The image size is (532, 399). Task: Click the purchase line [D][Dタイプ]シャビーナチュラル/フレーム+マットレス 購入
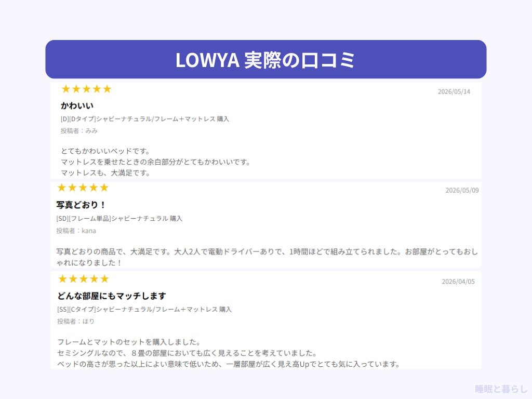145,119
